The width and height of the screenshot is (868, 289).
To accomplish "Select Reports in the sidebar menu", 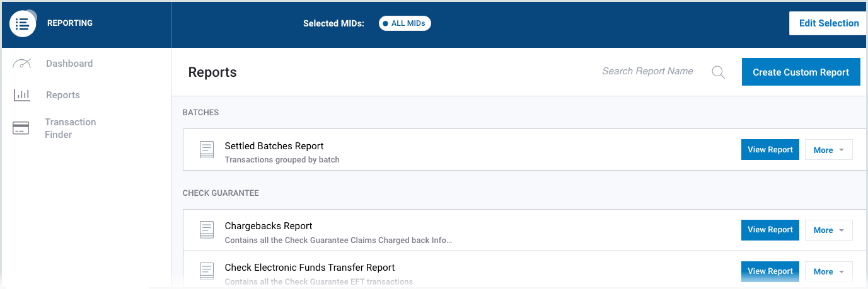I will click(x=63, y=95).
